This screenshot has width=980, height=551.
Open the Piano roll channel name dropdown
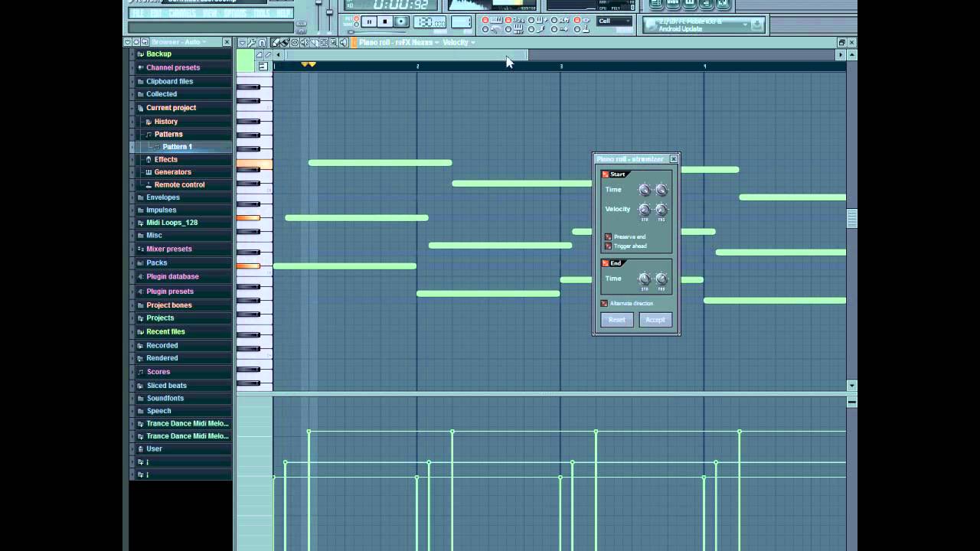click(x=397, y=43)
